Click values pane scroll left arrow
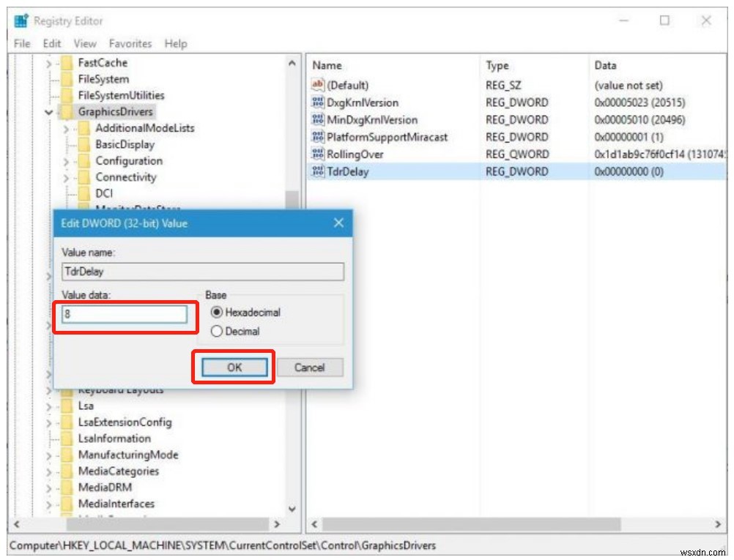The width and height of the screenshot is (734, 560). coord(314,524)
